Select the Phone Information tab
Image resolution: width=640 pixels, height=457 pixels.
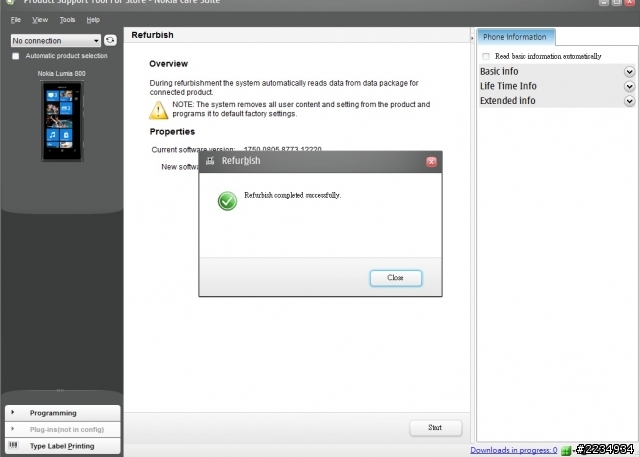pyautogui.click(x=516, y=37)
